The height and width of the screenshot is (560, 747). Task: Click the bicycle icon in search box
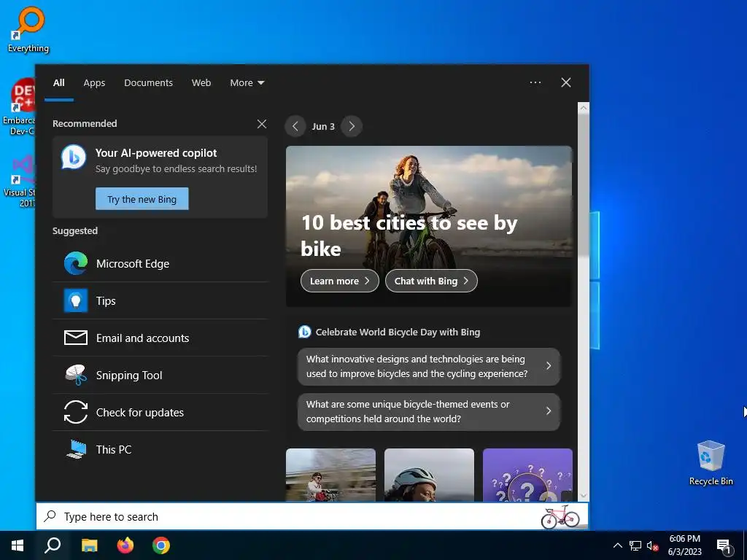point(560,517)
